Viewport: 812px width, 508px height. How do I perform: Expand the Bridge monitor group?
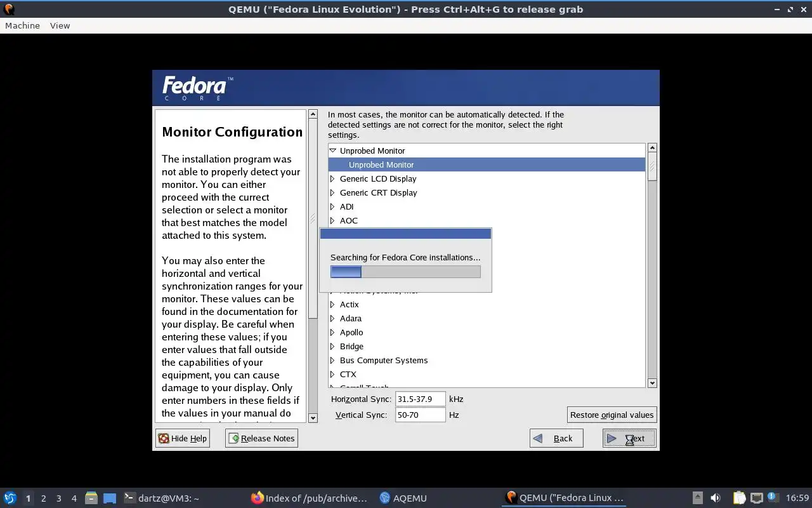point(332,346)
